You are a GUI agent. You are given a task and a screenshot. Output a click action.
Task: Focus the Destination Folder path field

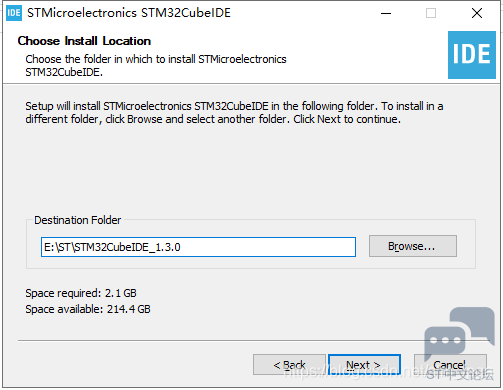coord(198,247)
